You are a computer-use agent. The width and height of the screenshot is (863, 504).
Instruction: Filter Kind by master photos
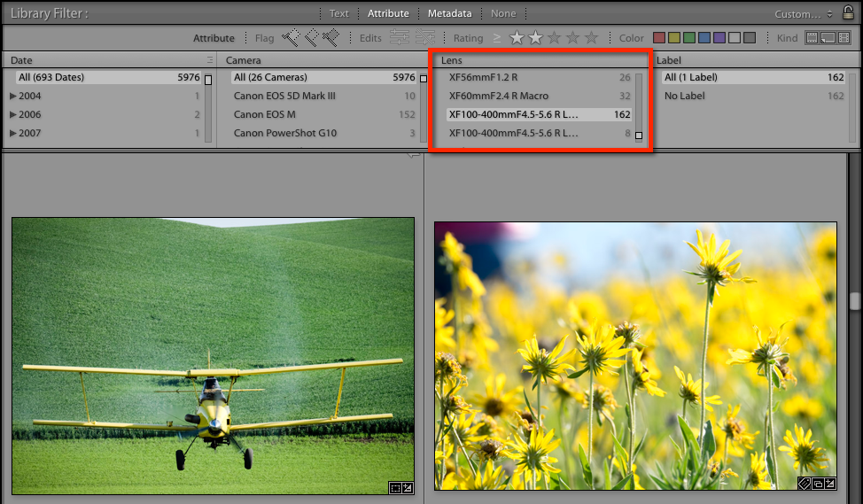coord(812,37)
